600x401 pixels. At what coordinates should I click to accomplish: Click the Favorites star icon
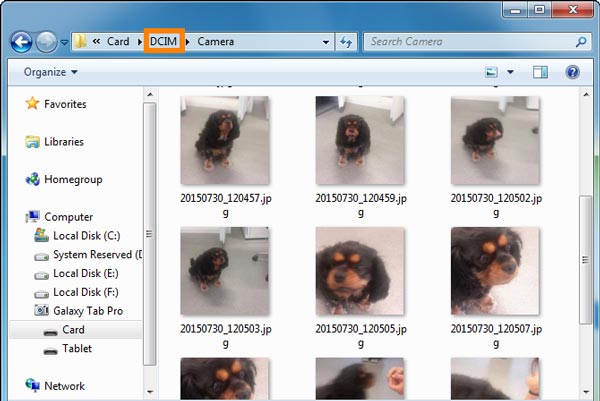point(33,103)
